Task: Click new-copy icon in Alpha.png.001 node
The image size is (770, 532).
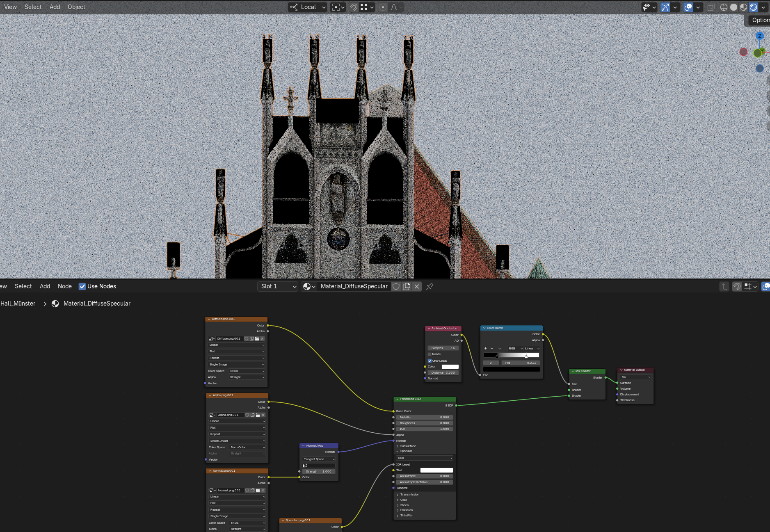Action: 253,415
